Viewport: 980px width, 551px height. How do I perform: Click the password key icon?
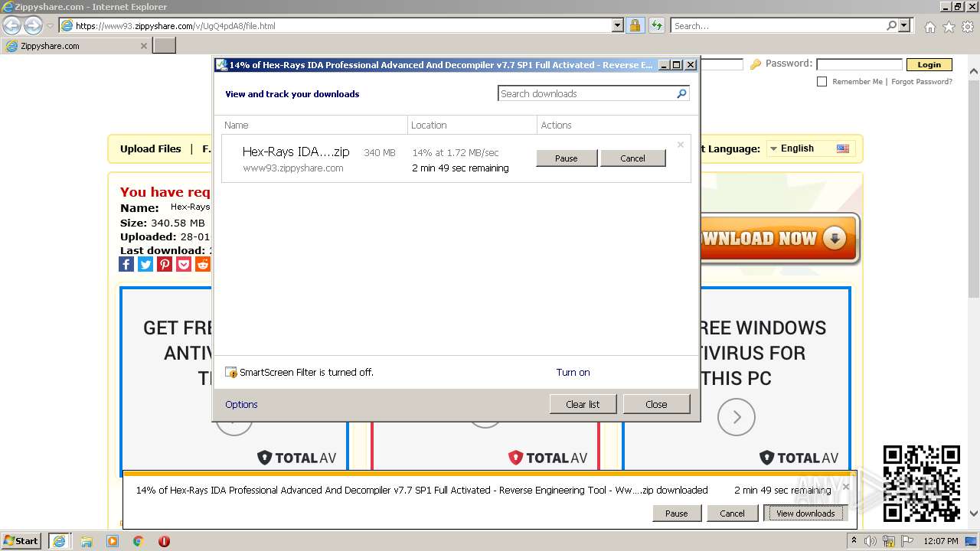coord(756,65)
